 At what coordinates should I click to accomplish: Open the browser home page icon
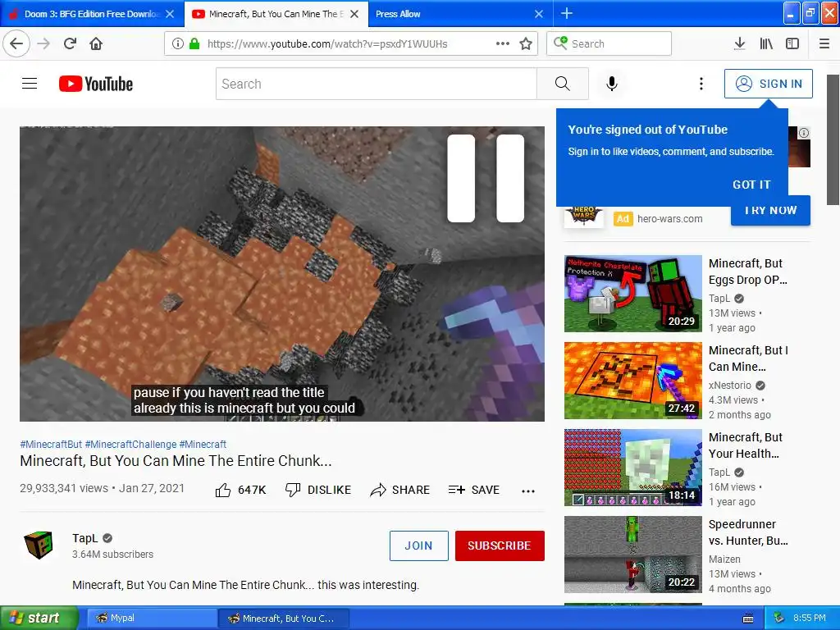coord(96,43)
